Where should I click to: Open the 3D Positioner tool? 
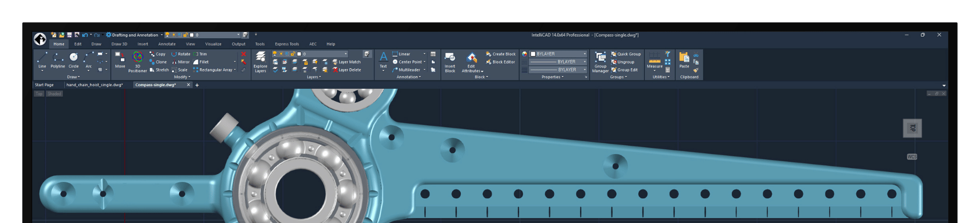pos(138,62)
